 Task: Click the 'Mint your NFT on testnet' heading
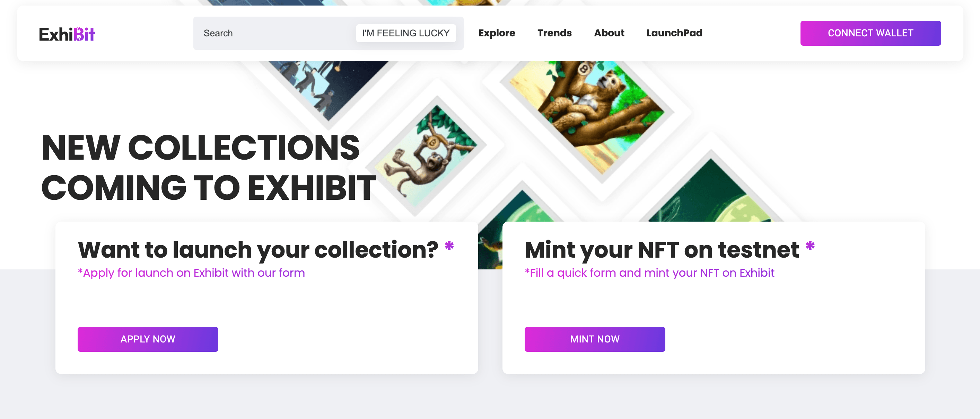point(661,250)
